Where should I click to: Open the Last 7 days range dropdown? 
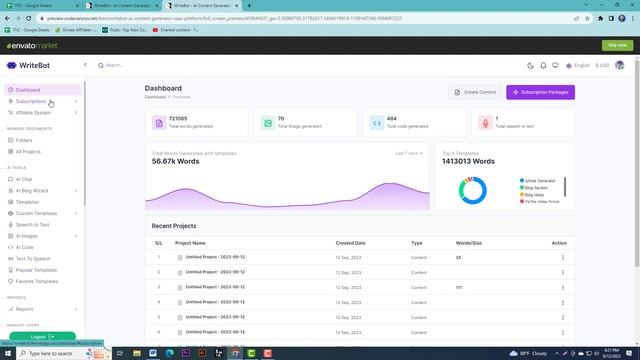(409, 153)
